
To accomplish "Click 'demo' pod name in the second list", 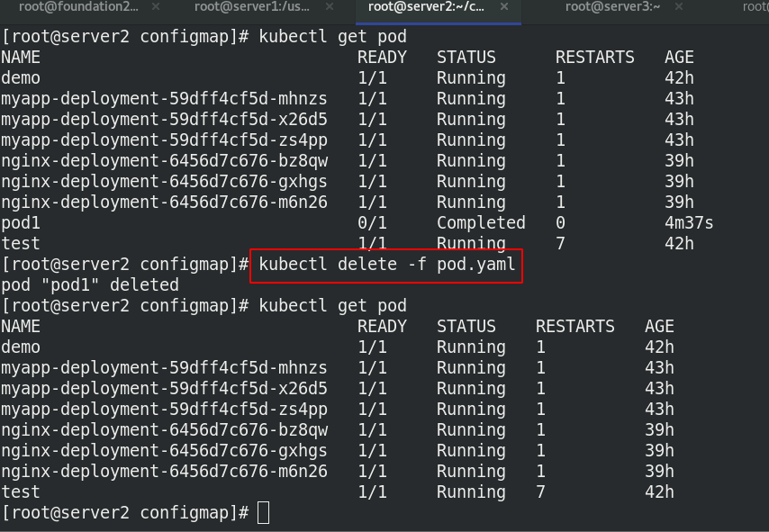I will [21, 347].
